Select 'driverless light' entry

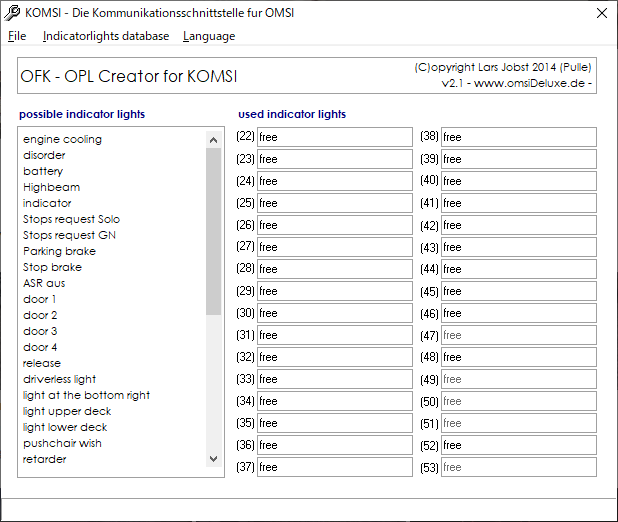60,379
